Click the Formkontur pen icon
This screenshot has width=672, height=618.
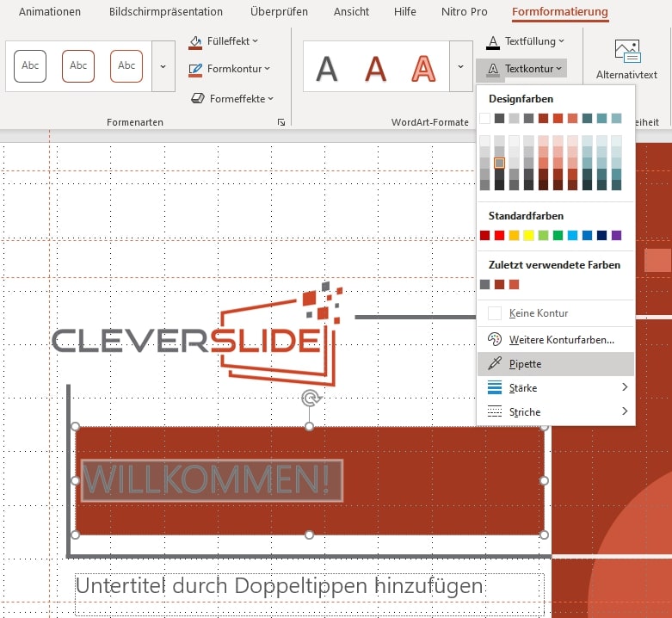195,70
